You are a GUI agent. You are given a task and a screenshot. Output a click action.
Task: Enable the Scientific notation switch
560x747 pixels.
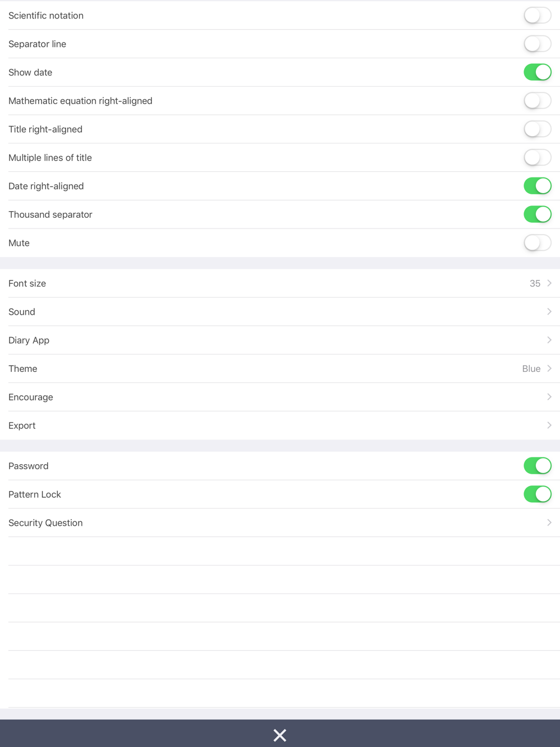(x=537, y=16)
